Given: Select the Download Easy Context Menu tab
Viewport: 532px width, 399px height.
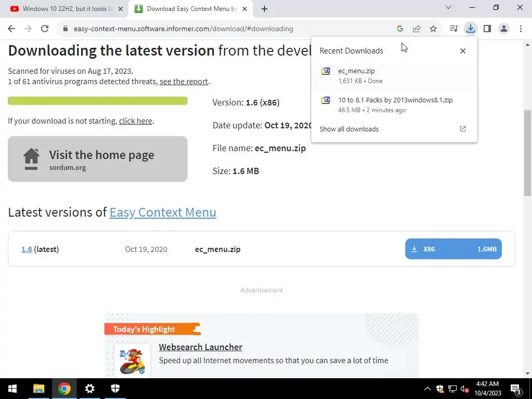Looking at the screenshot, I should click(191, 9).
